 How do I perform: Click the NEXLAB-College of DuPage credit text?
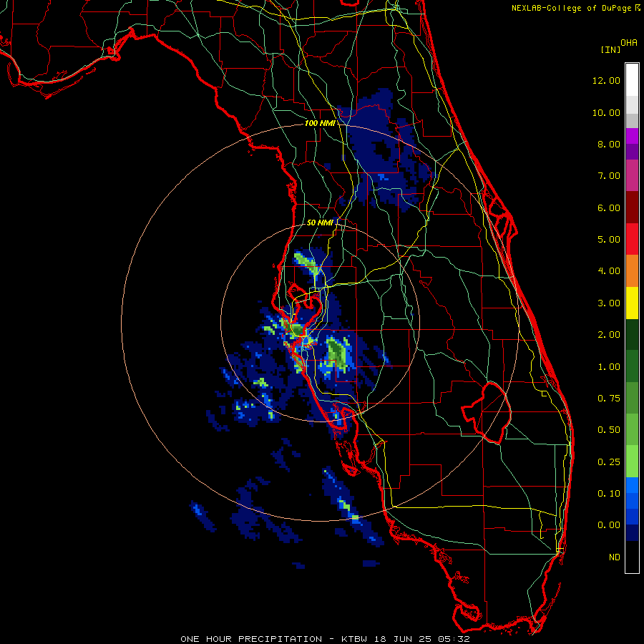[572, 8]
